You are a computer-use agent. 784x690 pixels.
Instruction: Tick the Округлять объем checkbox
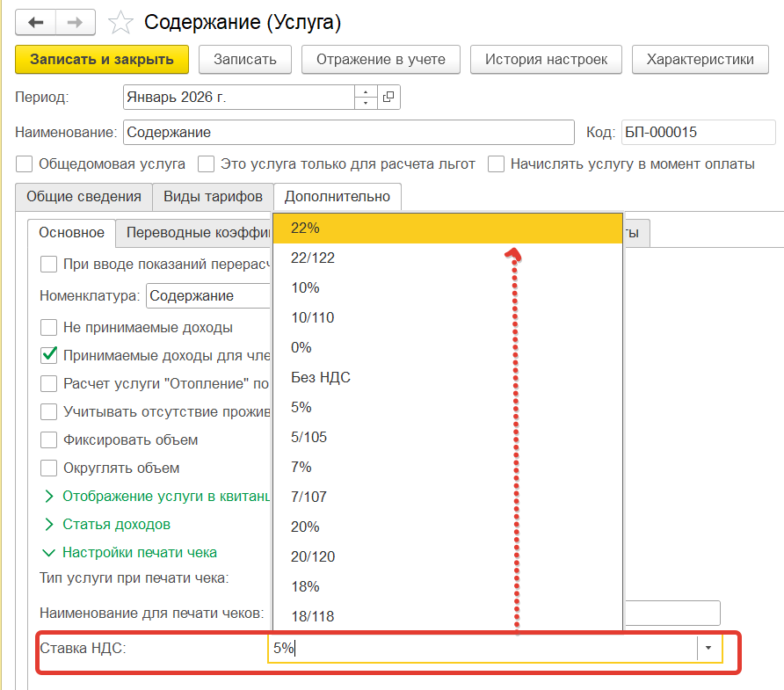pyautogui.click(x=49, y=468)
